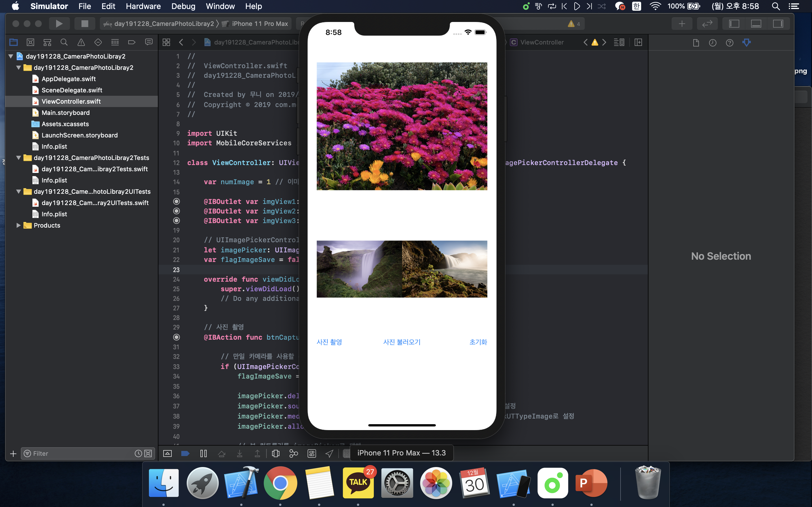The image size is (812, 507).
Task: Tap the 초기화 button in simulator
Action: (478, 342)
